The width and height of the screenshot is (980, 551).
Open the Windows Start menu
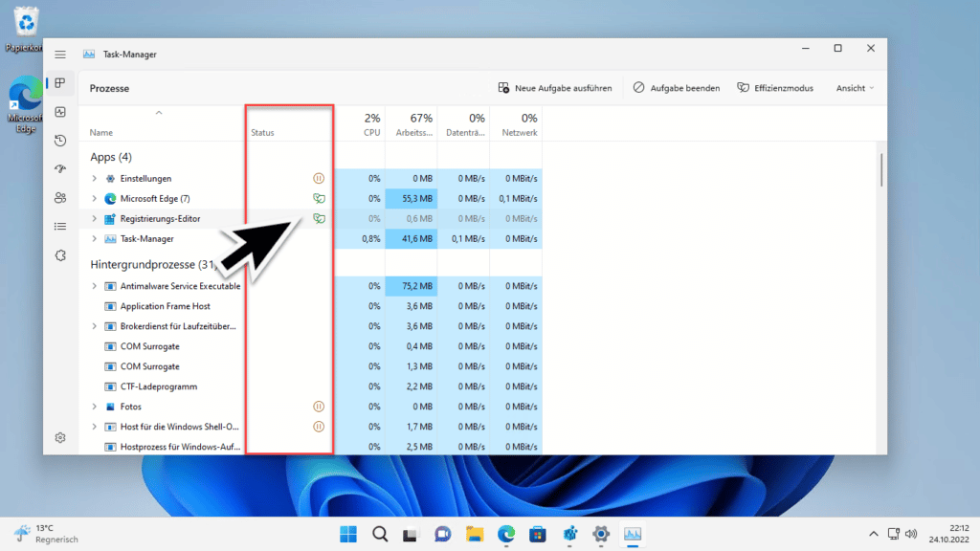348,534
